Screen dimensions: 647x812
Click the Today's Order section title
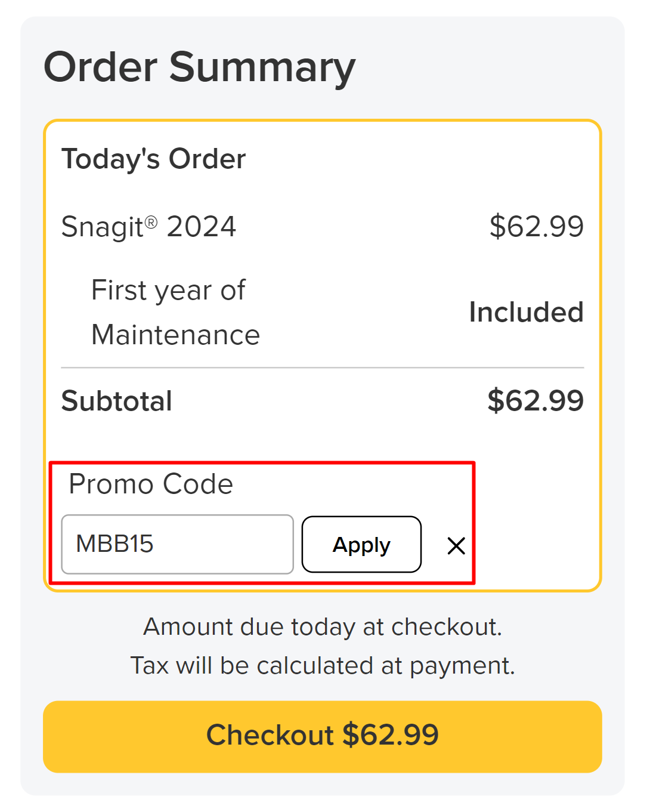point(153,159)
